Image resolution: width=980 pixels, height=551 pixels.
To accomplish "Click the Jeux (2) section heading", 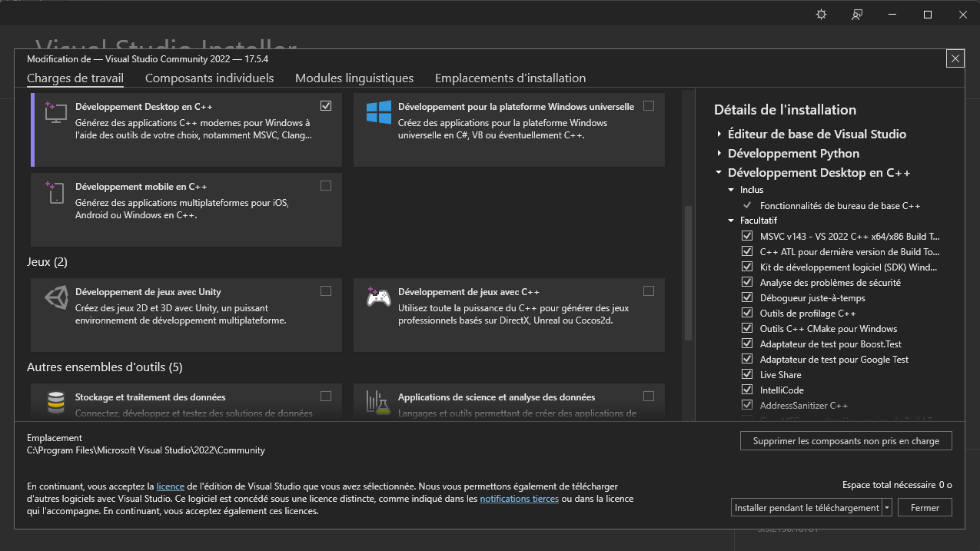I will tap(48, 262).
